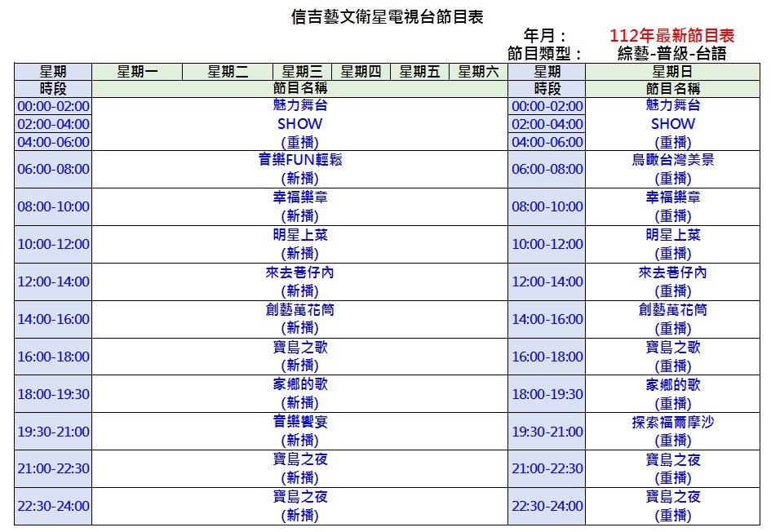Click the 節目名稱 header under the weekday columns

pyautogui.click(x=300, y=88)
